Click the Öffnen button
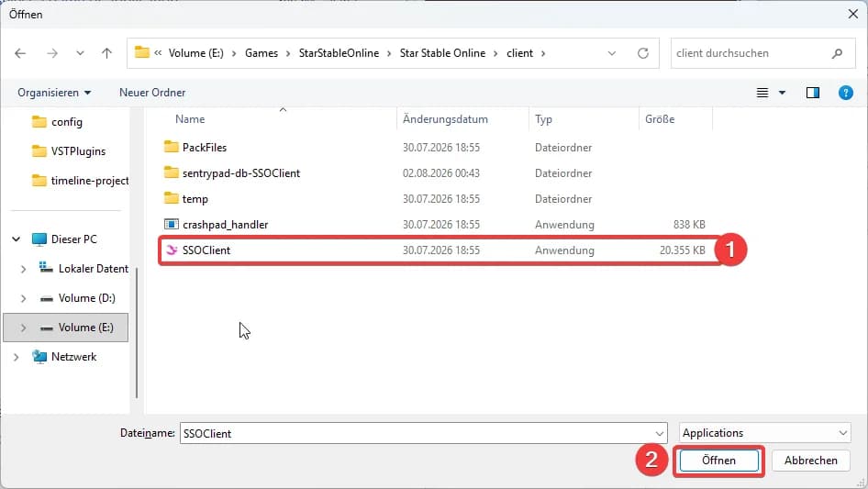The width and height of the screenshot is (868, 489). click(718, 461)
